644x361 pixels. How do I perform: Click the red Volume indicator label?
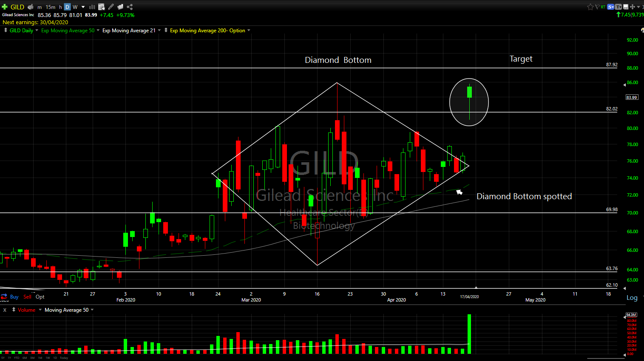pyautogui.click(x=27, y=310)
